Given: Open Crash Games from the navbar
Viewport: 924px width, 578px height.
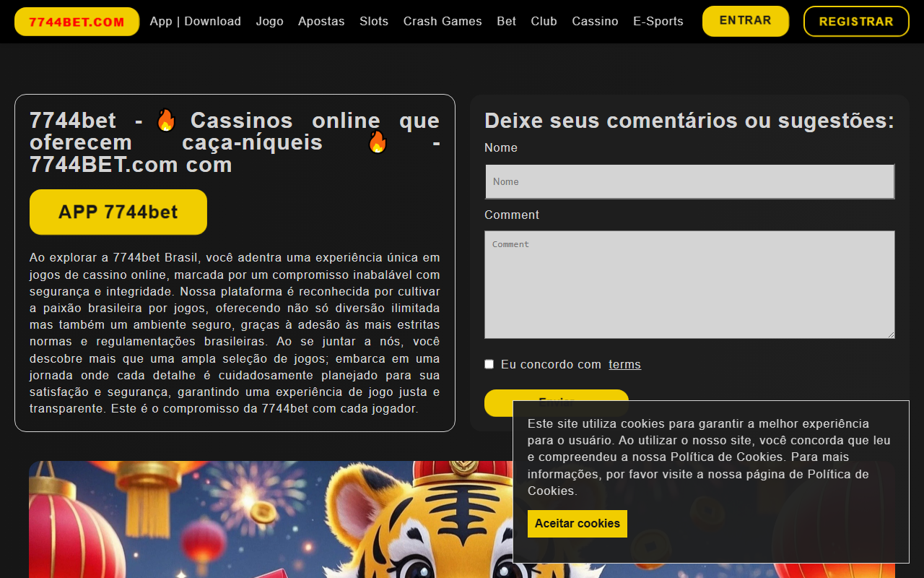Looking at the screenshot, I should click(443, 22).
